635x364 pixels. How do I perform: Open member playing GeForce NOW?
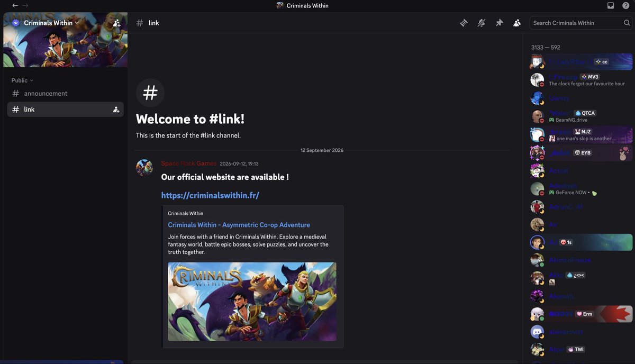point(581,189)
